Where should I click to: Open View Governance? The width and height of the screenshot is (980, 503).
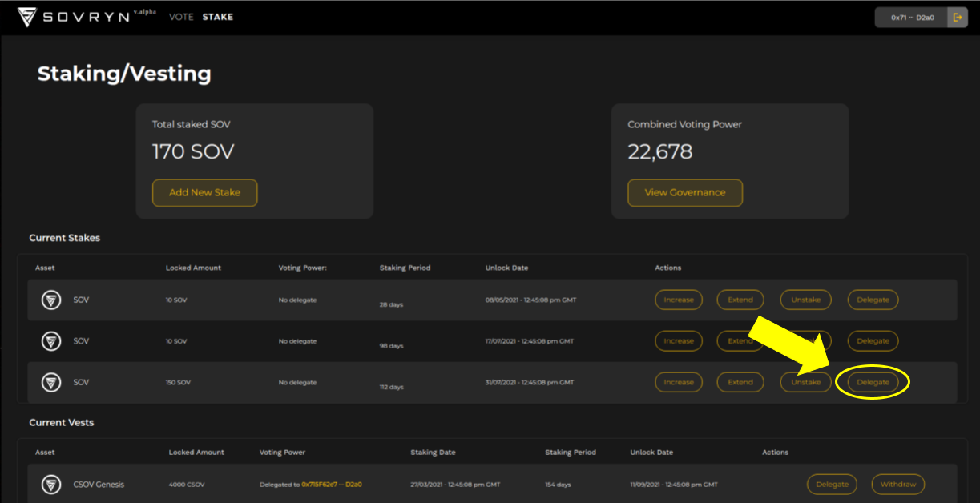685,193
